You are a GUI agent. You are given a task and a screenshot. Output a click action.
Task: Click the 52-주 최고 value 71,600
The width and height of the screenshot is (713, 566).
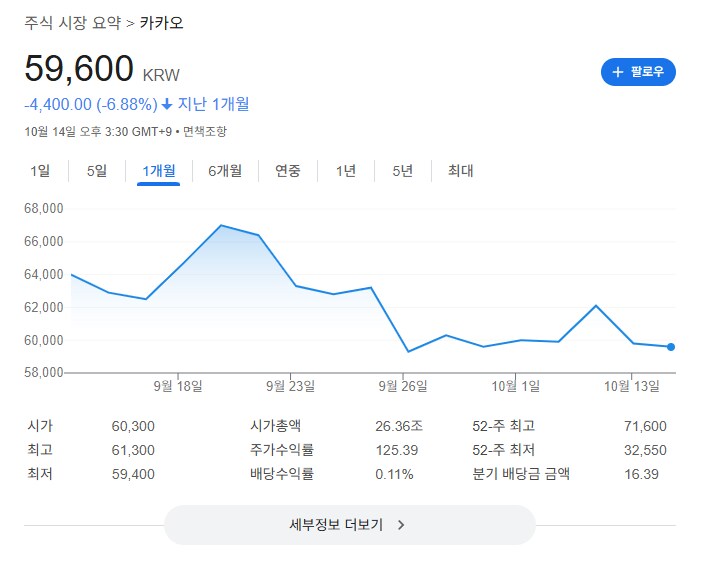[644, 426]
